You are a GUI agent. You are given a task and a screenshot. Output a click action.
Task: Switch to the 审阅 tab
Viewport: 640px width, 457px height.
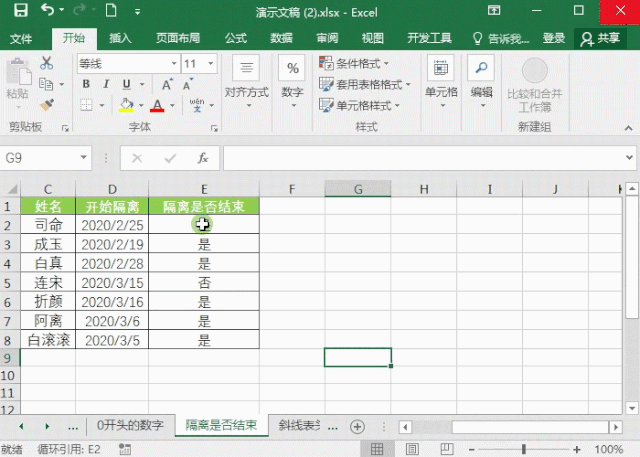point(327,38)
